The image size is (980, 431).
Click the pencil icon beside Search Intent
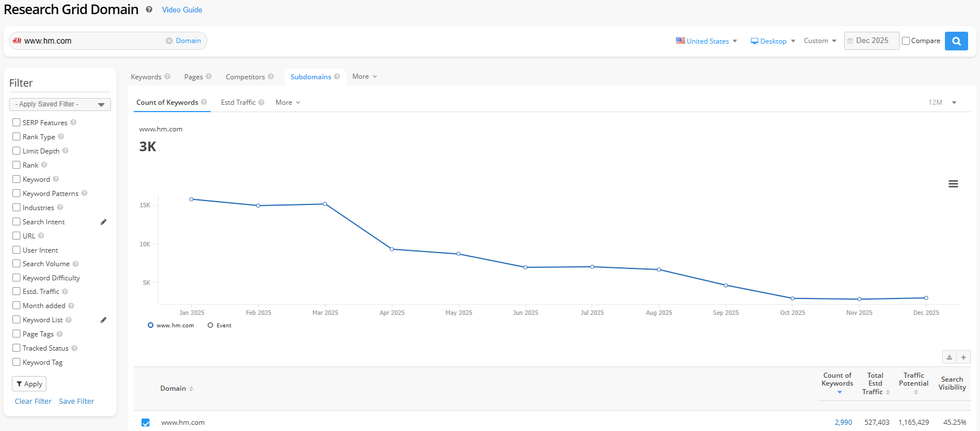pyautogui.click(x=104, y=222)
